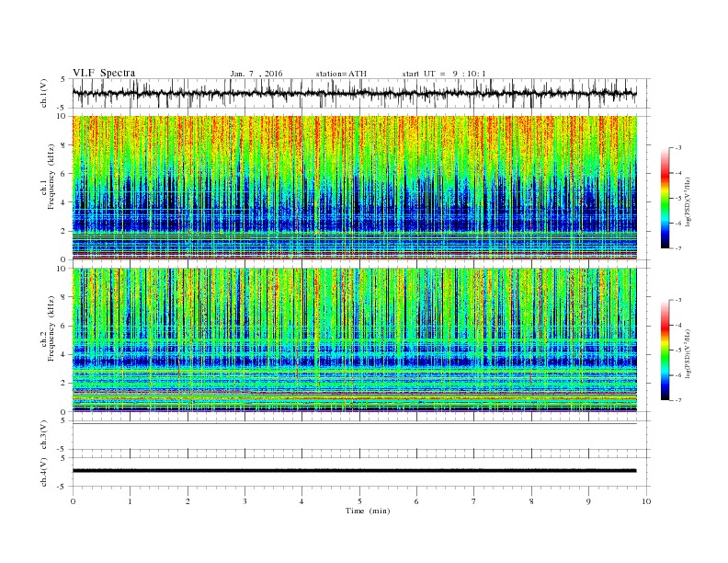Click the thick ch.4 signal band
The image size is (728, 563).
[x=355, y=471]
